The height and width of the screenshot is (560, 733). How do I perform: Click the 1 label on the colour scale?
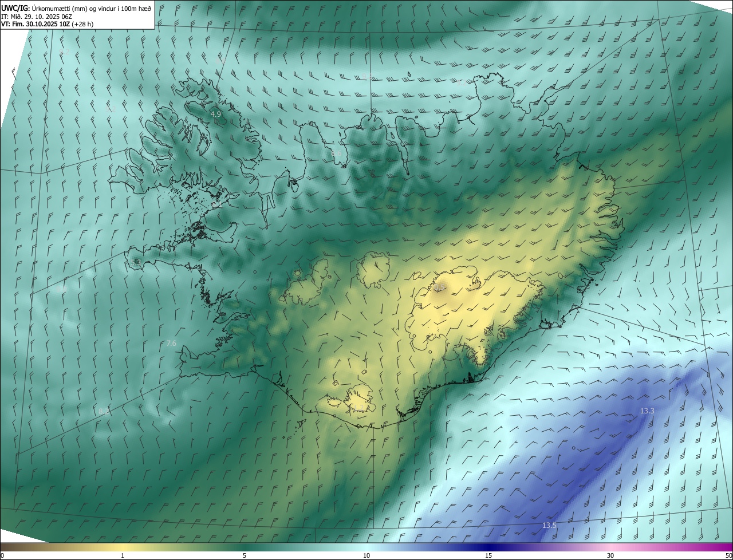(x=123, y=556)
